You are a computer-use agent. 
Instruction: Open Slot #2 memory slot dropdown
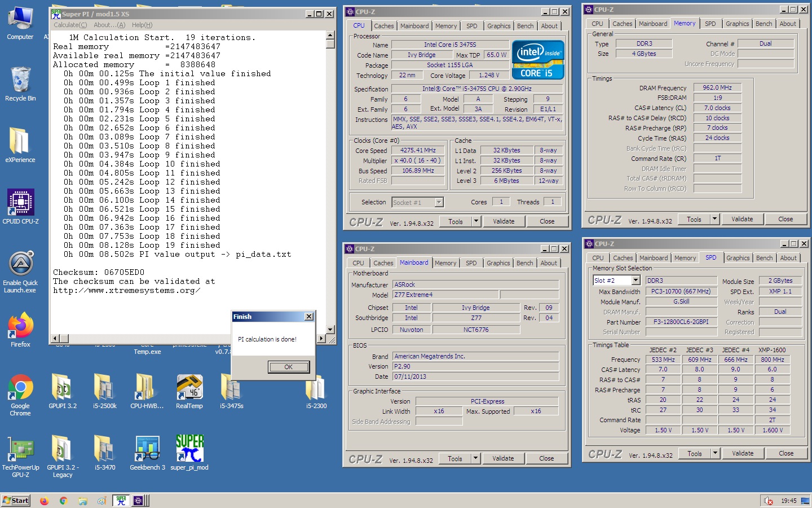(636, 281)
